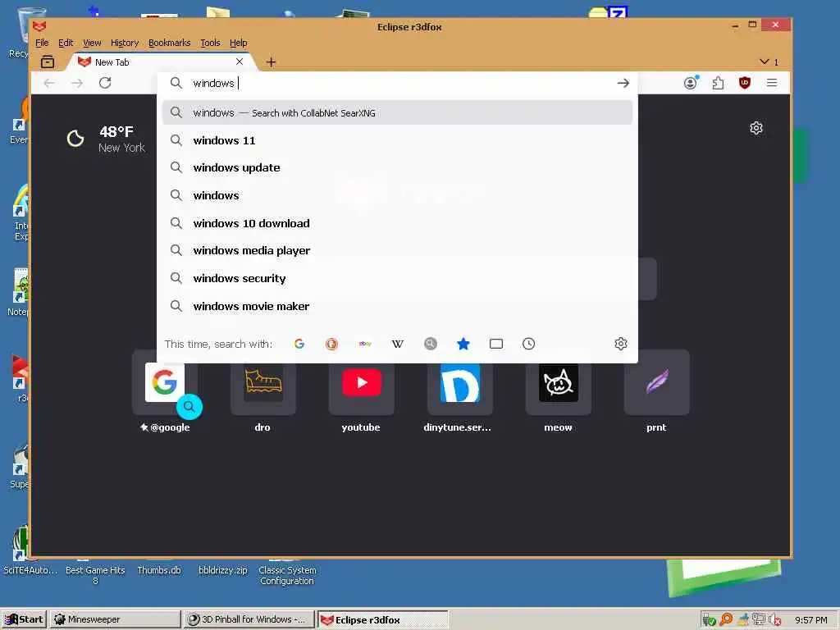Viewport: 840px width, 630px height.
Task: Open the uBlock Origin shield icon
Action: (x=745, y=83)
